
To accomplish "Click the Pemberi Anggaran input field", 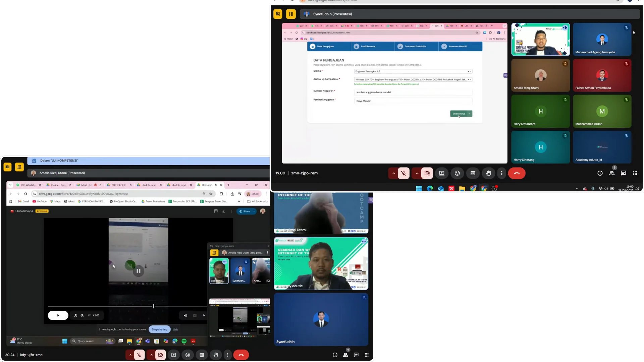I will [413, 101].
